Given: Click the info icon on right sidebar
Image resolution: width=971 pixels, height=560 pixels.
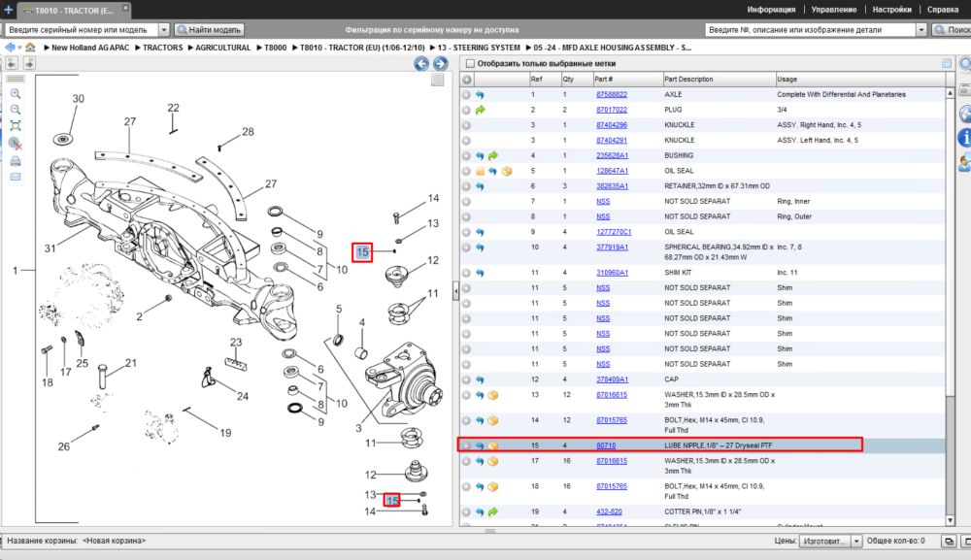Looking at the screenshot, I should 965,138.
